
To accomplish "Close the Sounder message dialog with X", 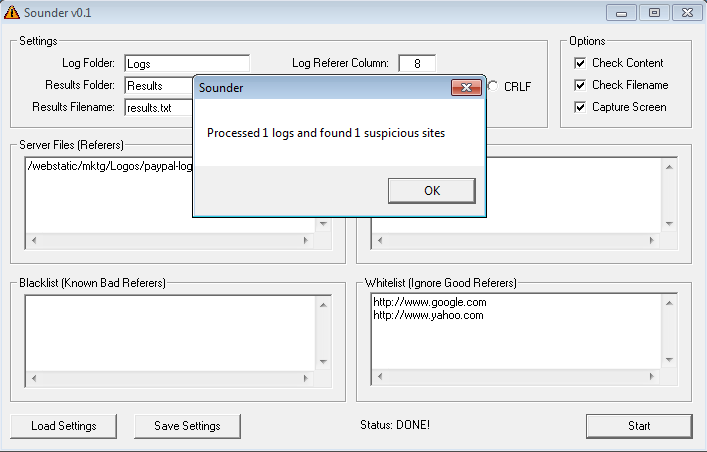I will coord(466,87).
